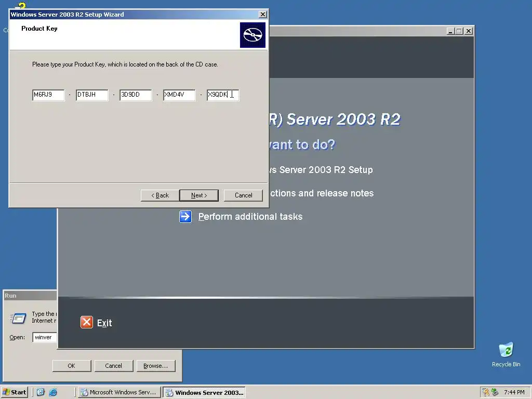
Task: Open the Recycle Bin icon
Action: pyautogui.click(x=506, y=354)
